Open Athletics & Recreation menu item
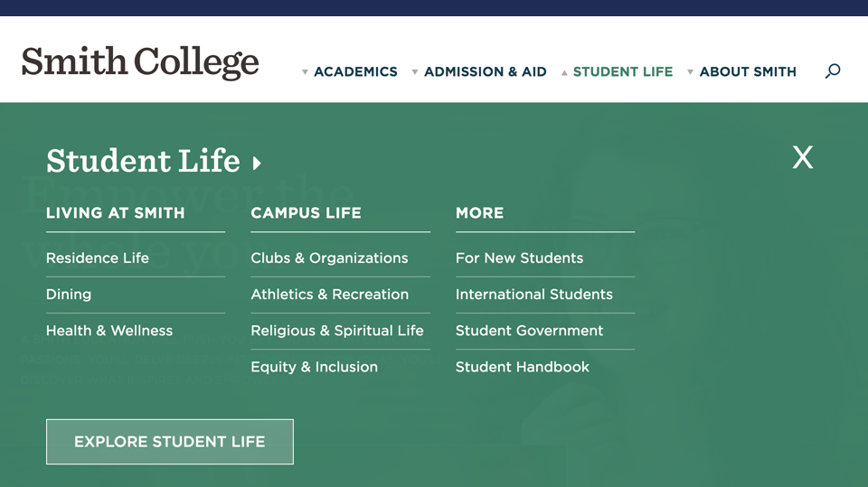This screenshot has width=868, height=487. tap(329, 294)
